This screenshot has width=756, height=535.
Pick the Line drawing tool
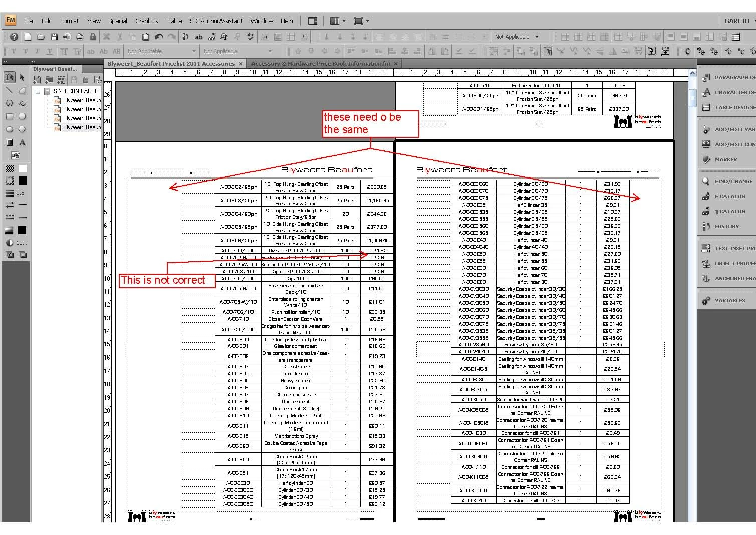point(10,90)
